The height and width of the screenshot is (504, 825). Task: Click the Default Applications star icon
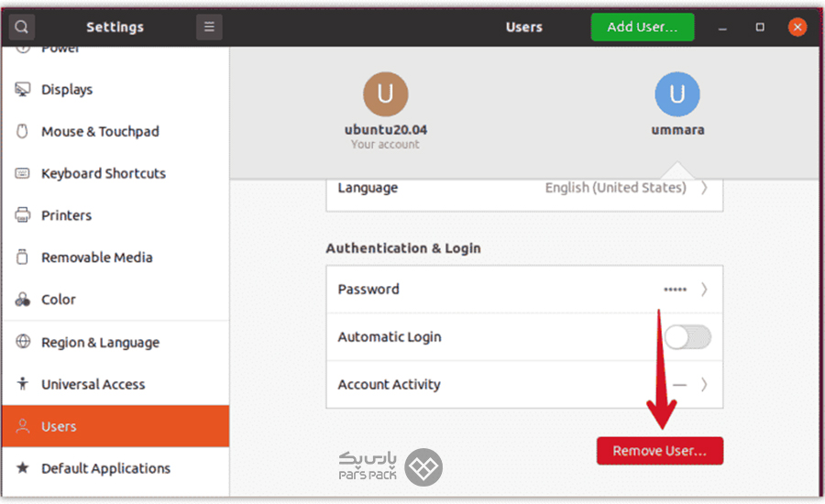pyautogui.click(x=23, y=467)
